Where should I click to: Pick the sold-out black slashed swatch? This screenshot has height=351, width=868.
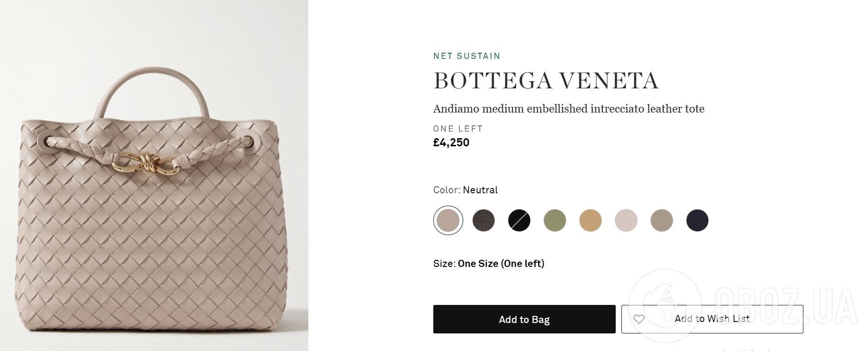(x=519, y=220)
